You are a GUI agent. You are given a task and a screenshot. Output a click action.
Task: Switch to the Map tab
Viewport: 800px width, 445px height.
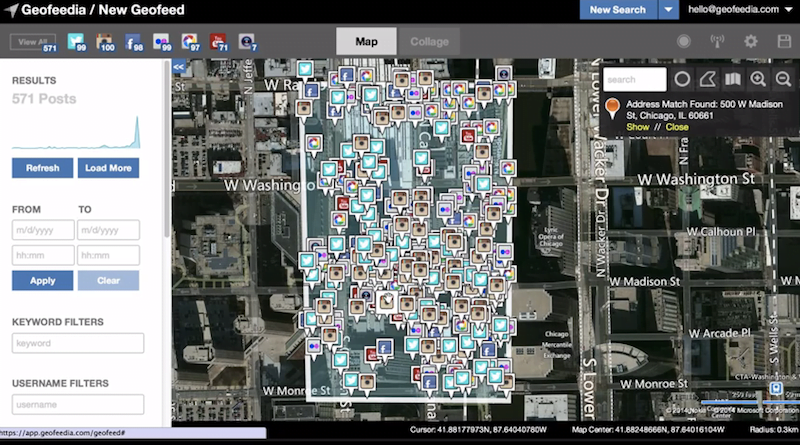click(367, 42)
